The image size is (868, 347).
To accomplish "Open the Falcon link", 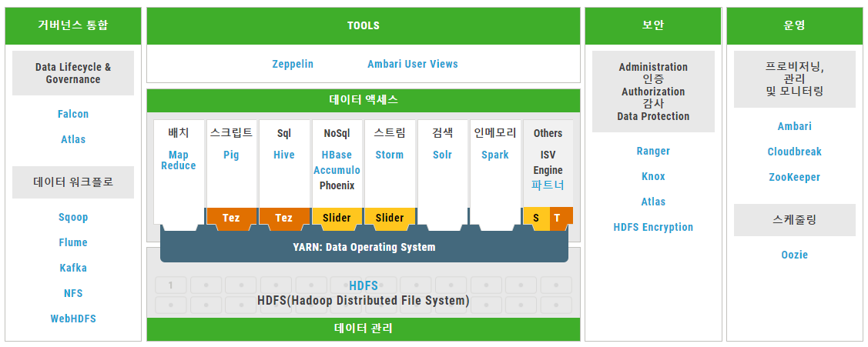I will 73,114.
